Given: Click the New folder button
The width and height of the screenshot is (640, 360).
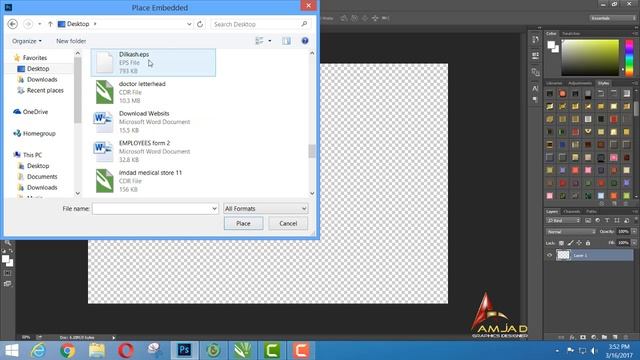Looking at the screenshot, I should (x=71, y=41).
